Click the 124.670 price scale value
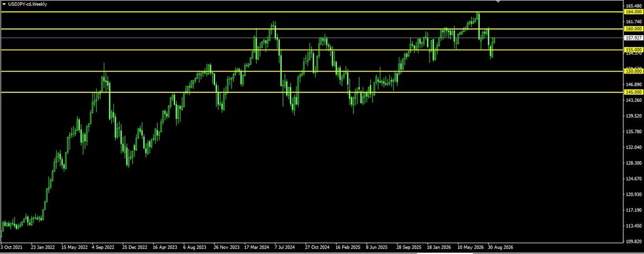 [634, 179]
